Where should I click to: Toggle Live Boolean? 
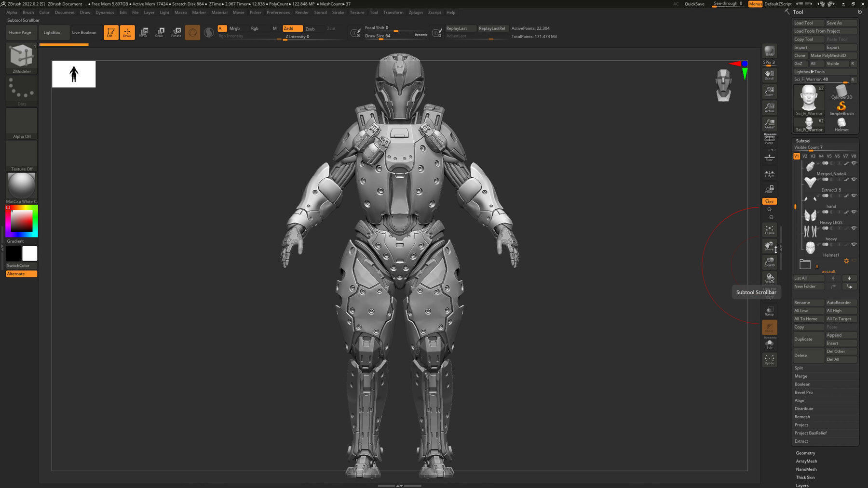pos(84,32)
